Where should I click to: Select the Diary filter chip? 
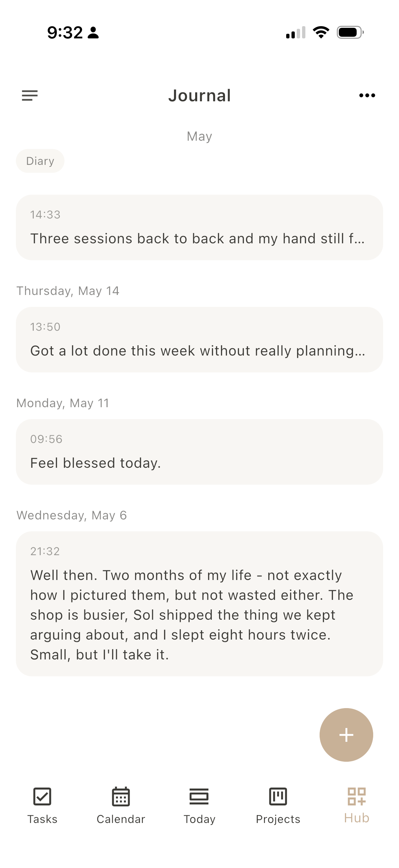40,161
